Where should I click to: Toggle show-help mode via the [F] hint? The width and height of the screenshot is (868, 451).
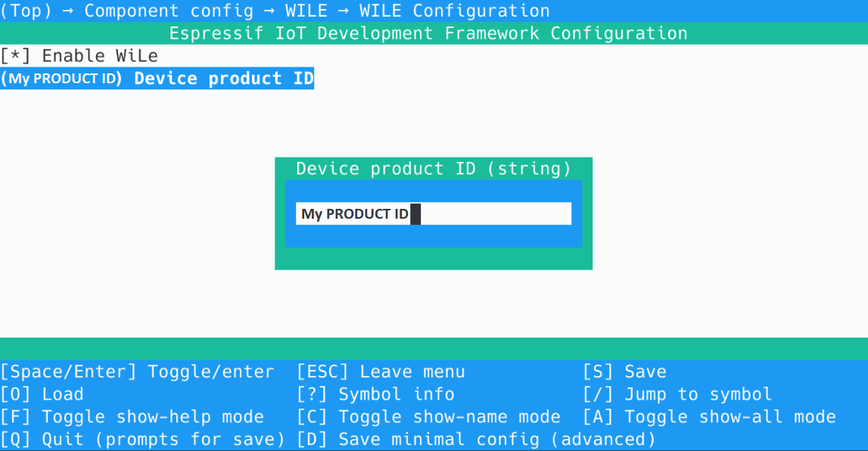point(132,417)
